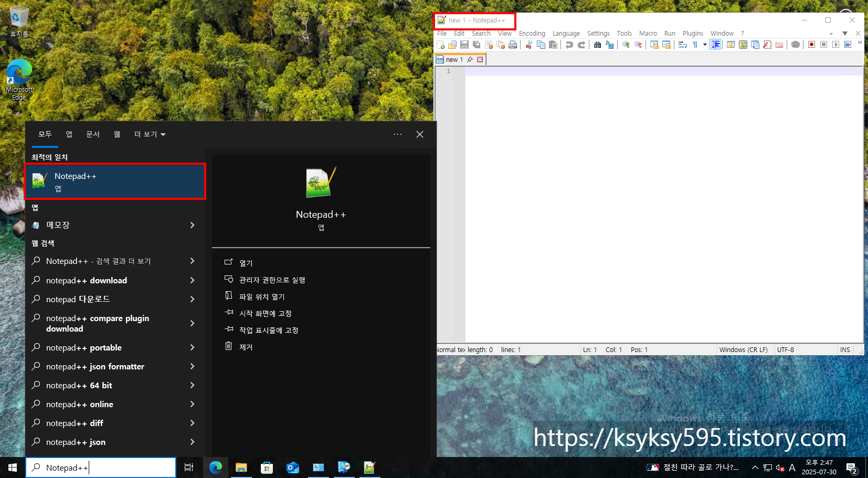868x478 pixels.
Task: Click the Zoom In toolbar icon
Action: [626, 45]
